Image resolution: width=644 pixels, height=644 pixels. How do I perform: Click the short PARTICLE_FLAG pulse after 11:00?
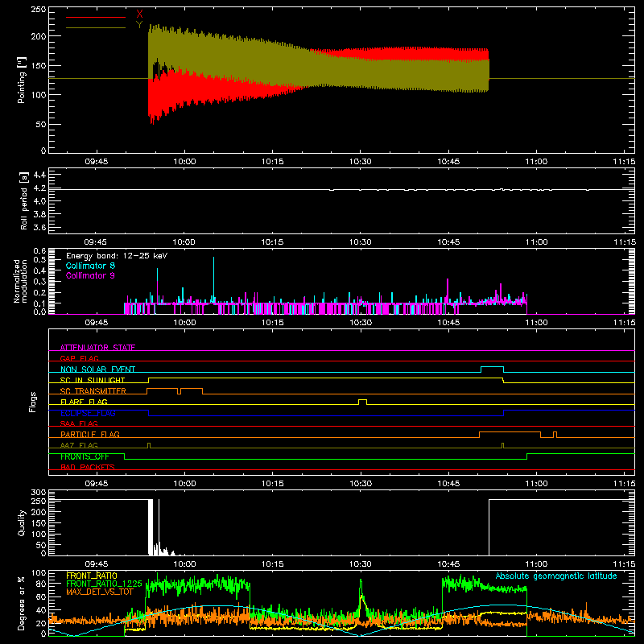555,435
